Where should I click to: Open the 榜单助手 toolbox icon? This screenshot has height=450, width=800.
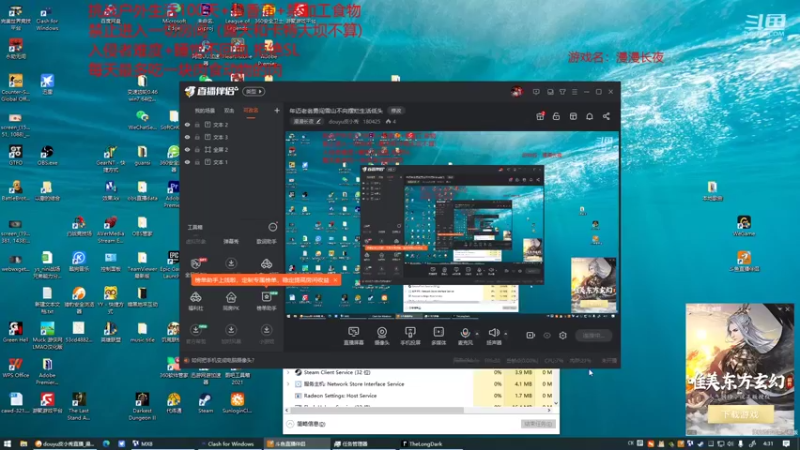266,301
